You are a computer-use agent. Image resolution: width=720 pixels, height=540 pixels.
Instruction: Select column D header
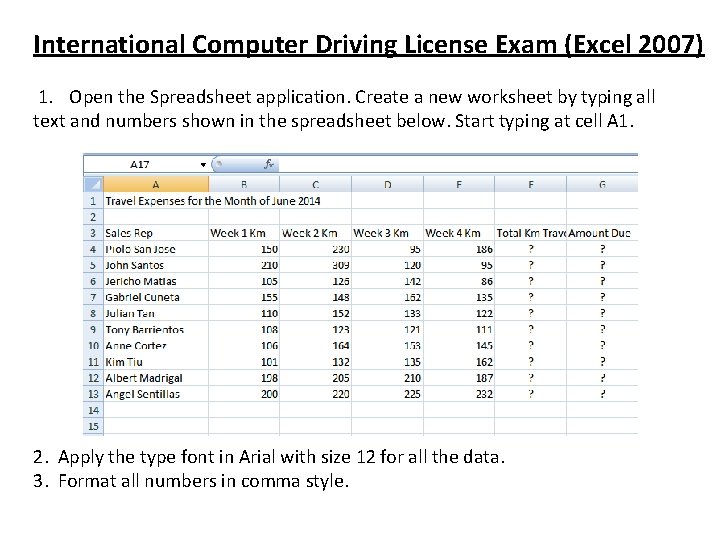coord(388,185)
